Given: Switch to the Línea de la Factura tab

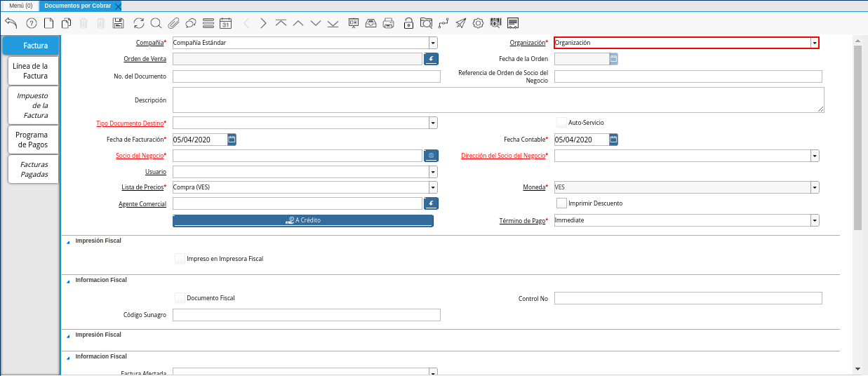Looking at the screenshot, I should [x=34, y=71].
